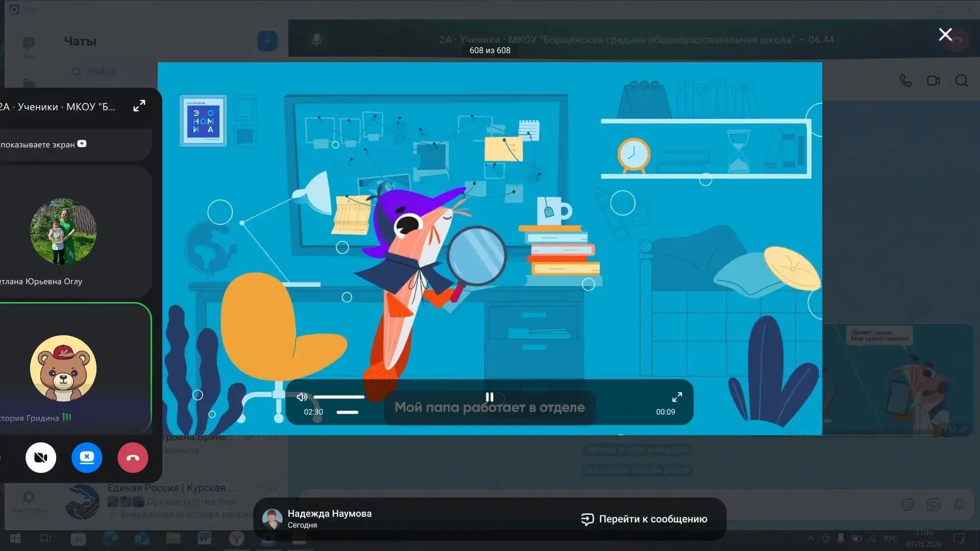The image size is (980, 551).
Task: Create a new chat with plus button
Action: (267, 41)
